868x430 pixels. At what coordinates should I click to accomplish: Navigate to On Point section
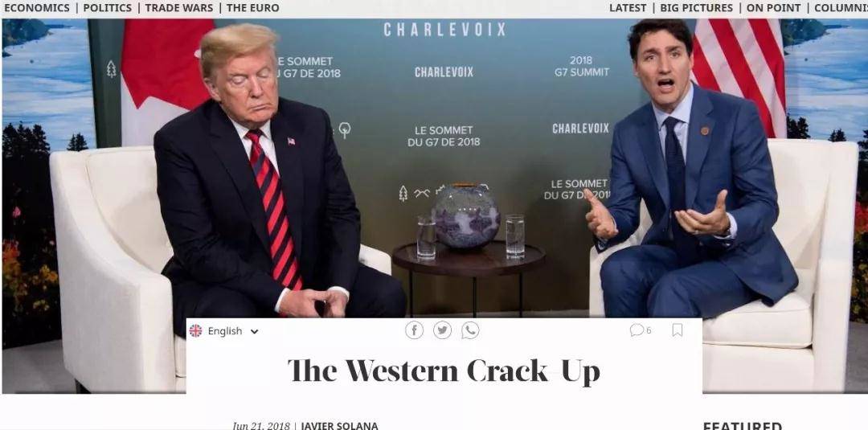[773, 8]
